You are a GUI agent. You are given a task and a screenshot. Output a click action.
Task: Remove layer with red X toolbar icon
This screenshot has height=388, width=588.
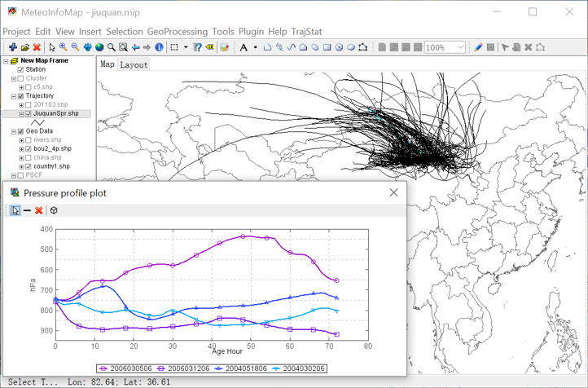(x=37, y=47)
